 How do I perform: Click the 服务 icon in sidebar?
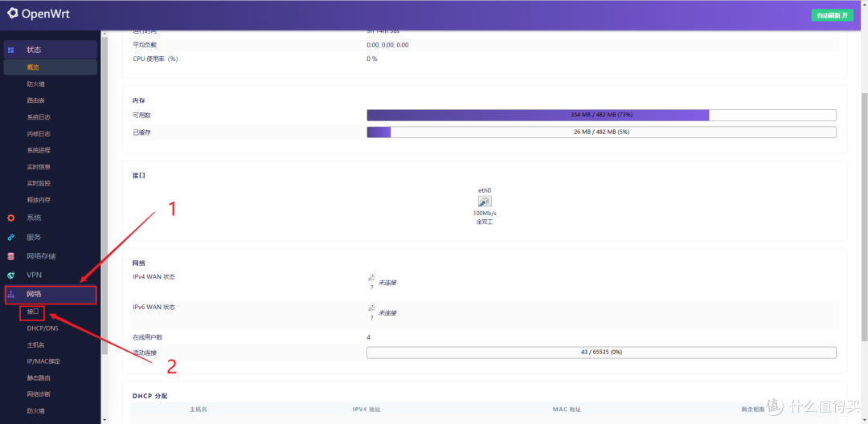[10, 237]
